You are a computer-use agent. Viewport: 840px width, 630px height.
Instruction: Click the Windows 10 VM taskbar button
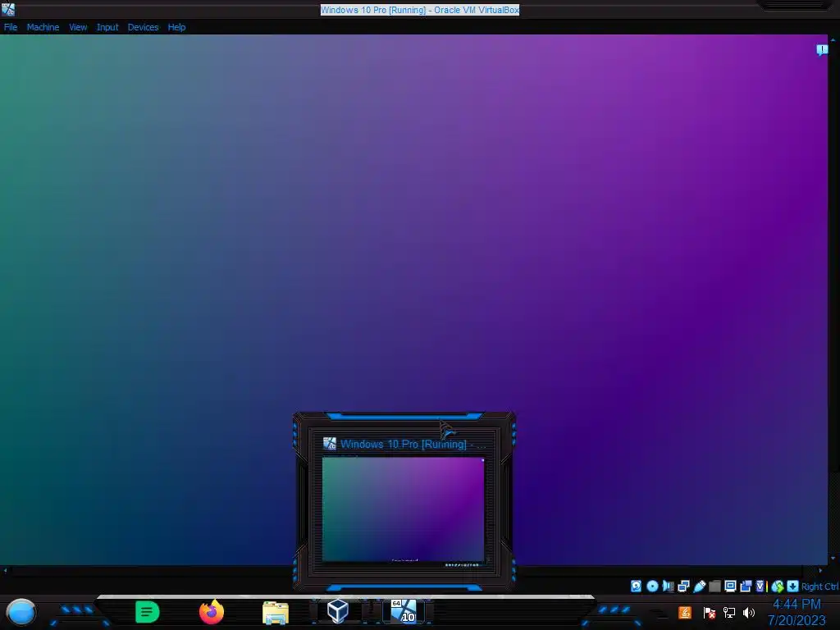coord(404,611)
